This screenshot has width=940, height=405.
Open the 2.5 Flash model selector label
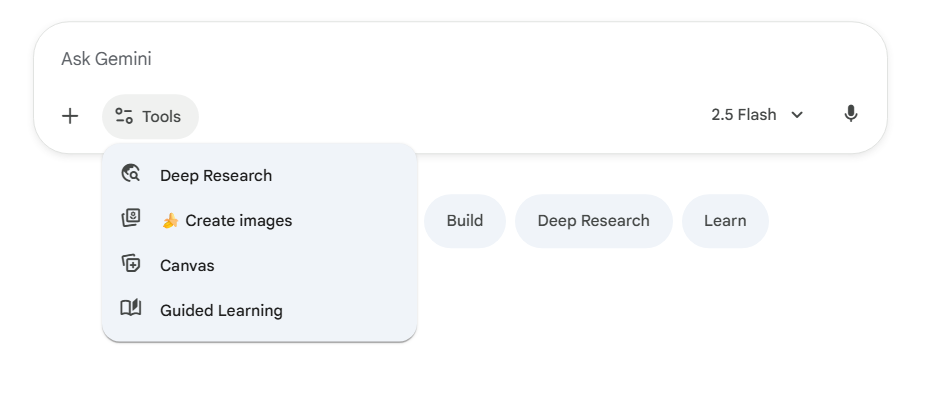coord(743,115)
